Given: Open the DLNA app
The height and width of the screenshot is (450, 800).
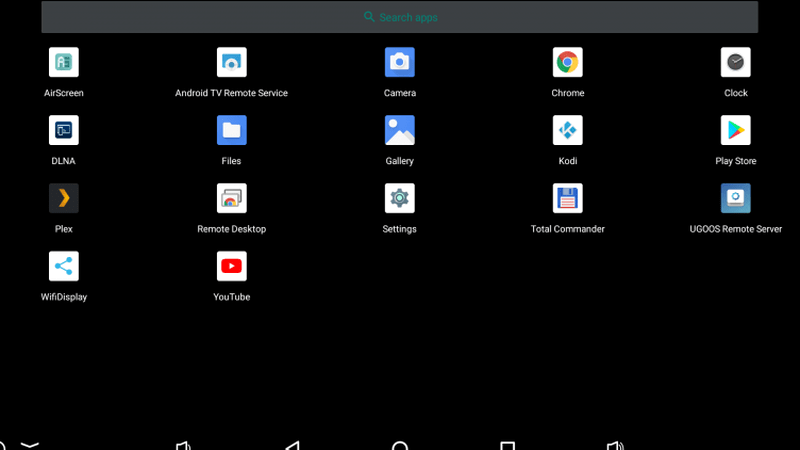Looking at the screenshot, I should click(64, 130).
